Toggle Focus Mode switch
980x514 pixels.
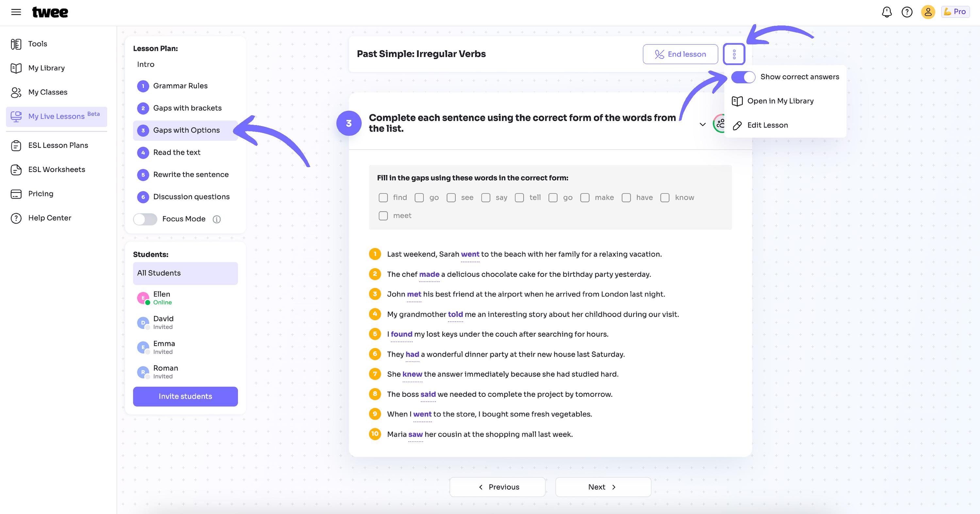(x=145, y=219)
